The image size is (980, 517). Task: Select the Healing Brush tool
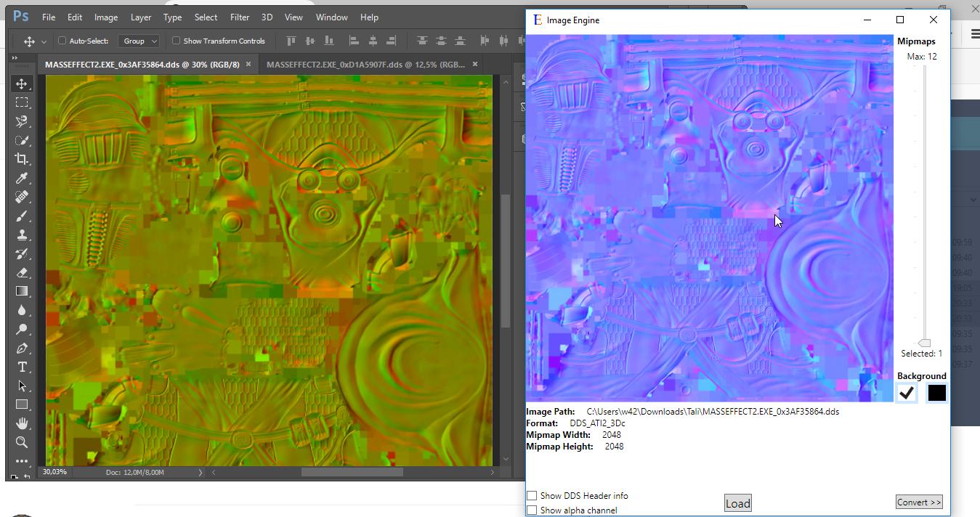point(22,197)
